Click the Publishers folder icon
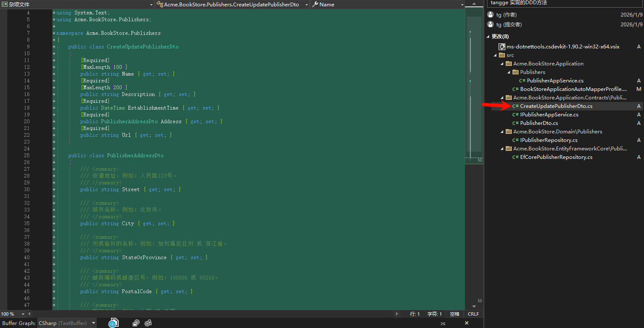Image resolution: width=644 pixels, height=328 pixels. [x=516, y=72]
